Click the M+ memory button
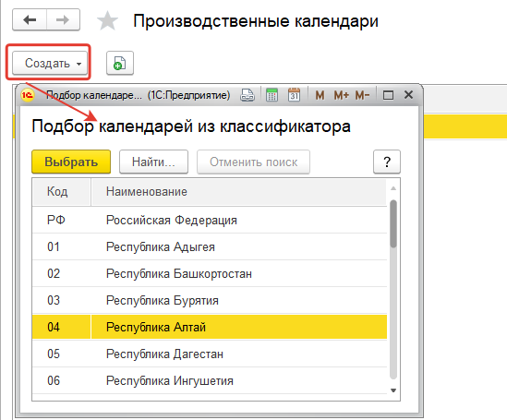Screen dimensions: 507x420 (341, 95)
